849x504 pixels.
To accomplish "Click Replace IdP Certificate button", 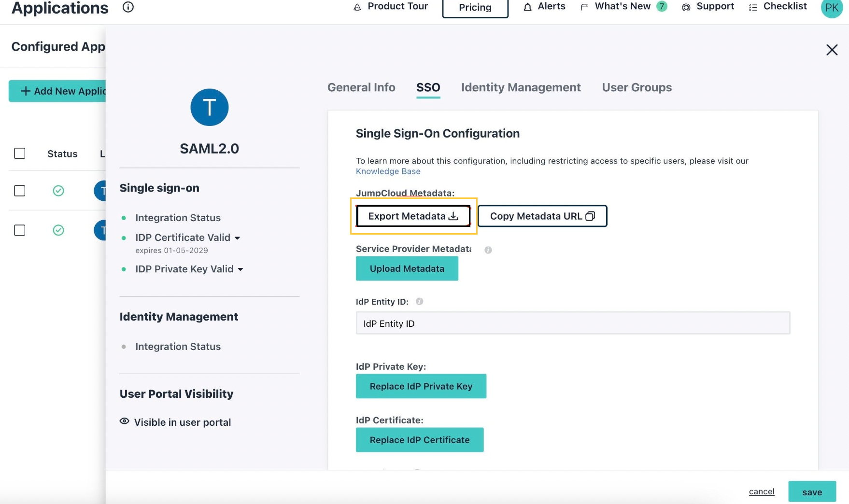I will pos(420,440).
